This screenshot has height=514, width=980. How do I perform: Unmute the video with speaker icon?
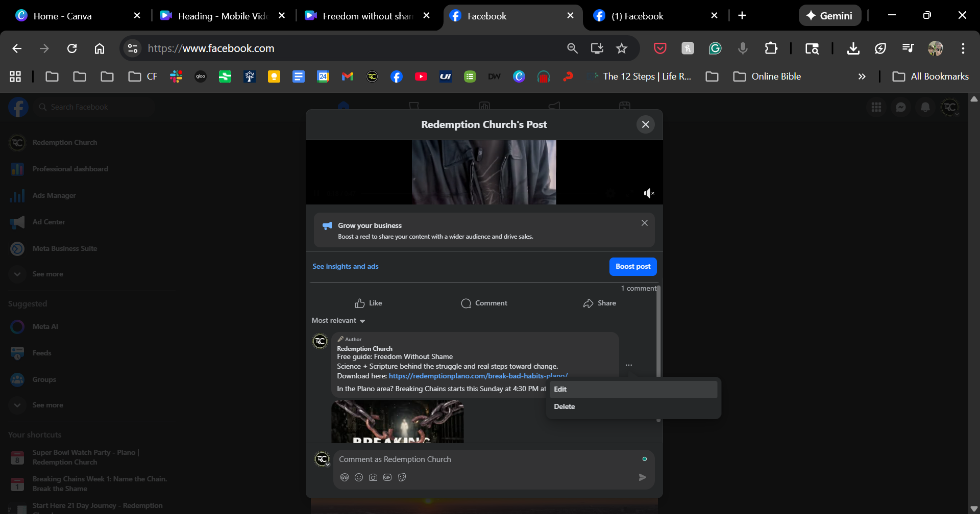(x=649, y=193)
